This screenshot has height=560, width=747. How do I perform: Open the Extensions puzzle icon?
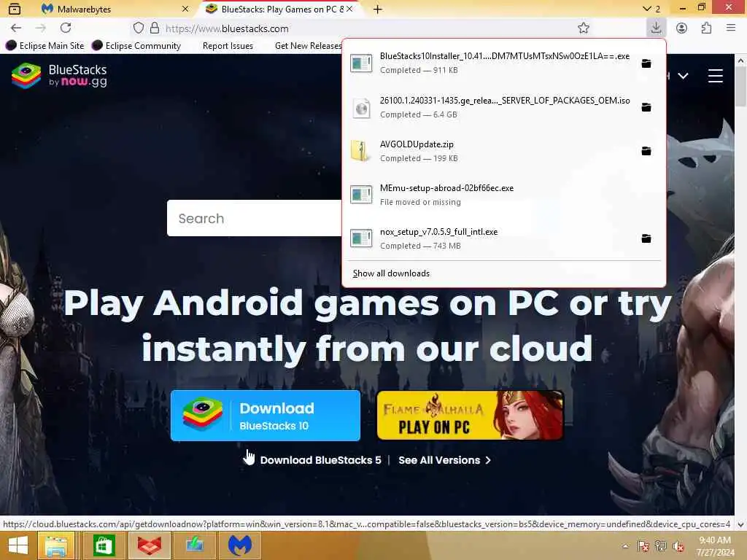pos(706,28)
